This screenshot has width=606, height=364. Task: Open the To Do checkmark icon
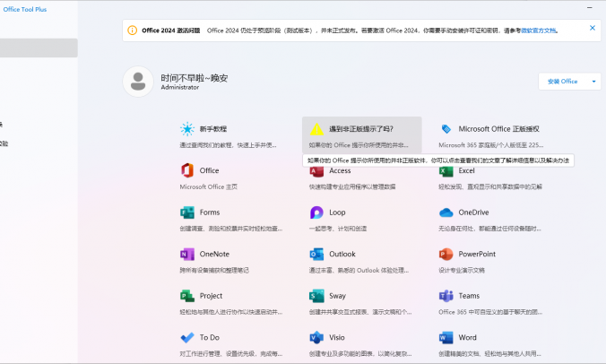(x=187, y=338)
